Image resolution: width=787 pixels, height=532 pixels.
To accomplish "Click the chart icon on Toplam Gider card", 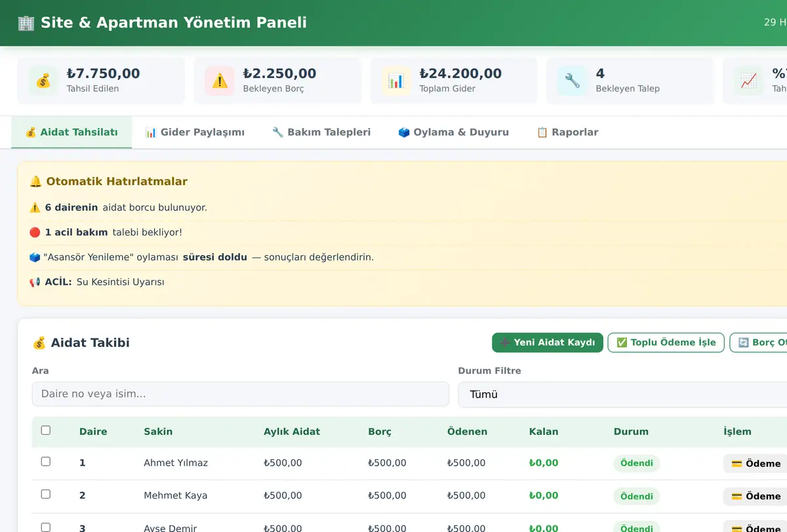I will click(395, 81).
